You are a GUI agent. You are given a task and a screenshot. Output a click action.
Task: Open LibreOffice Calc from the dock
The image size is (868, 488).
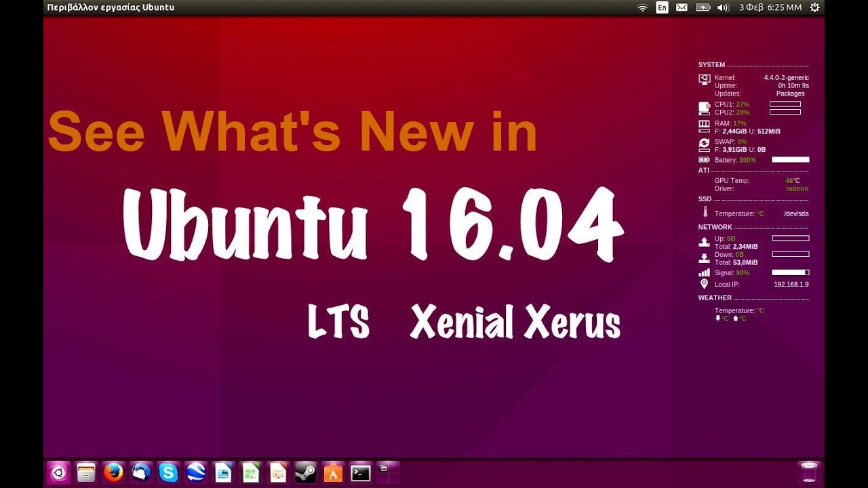point(251,472)
